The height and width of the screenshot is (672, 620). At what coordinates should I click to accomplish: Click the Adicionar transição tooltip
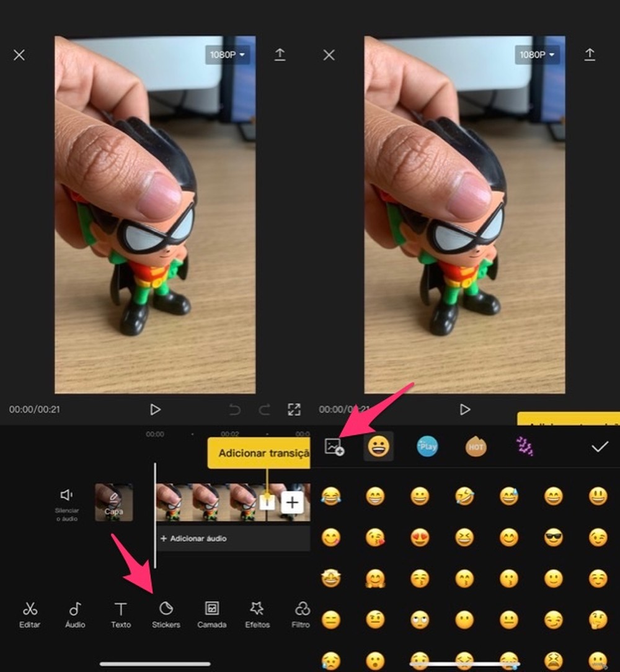(x=259, y=453)
